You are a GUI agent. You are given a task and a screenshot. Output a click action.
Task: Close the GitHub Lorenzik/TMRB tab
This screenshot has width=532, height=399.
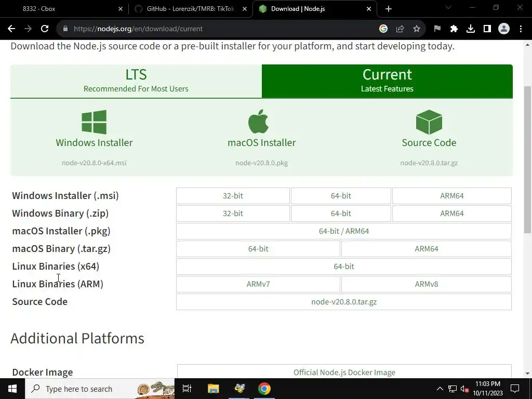click(x=245, y=9)
